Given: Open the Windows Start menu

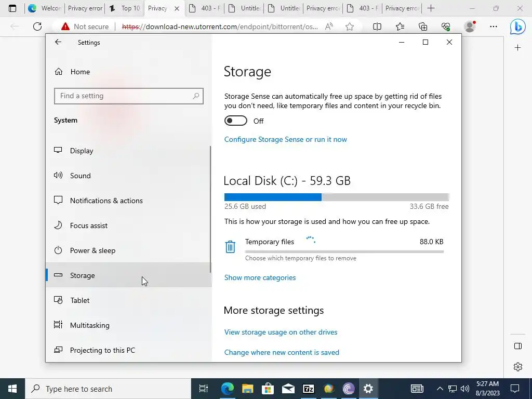Looking at the screenshot, I should coord(12,389).
